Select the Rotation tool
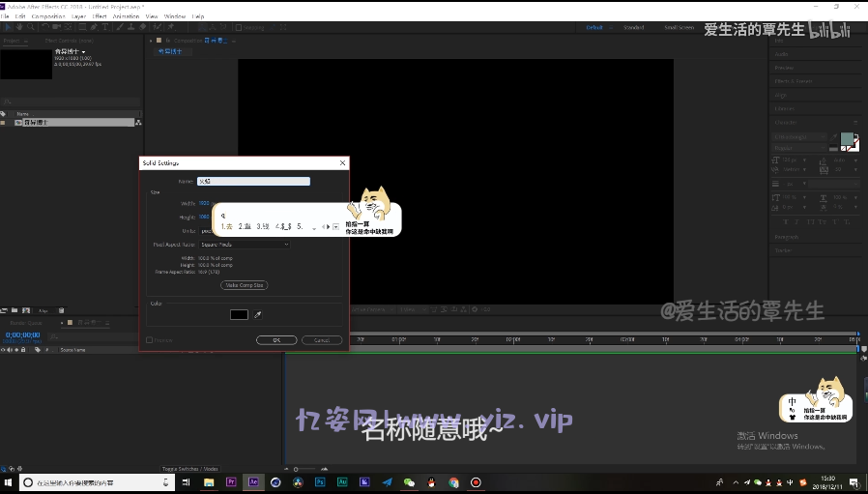The image size is (868, 494). (45, 26)
